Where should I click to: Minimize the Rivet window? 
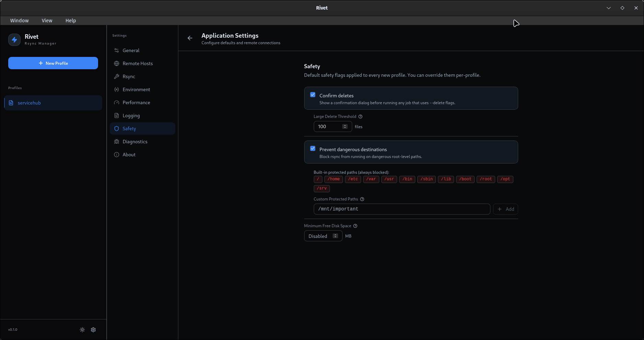609,8
